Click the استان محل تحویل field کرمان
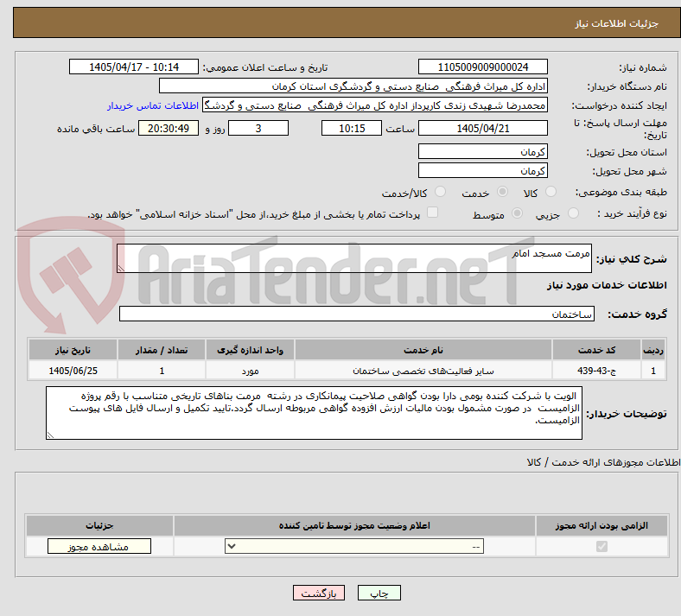 point(482,151)
